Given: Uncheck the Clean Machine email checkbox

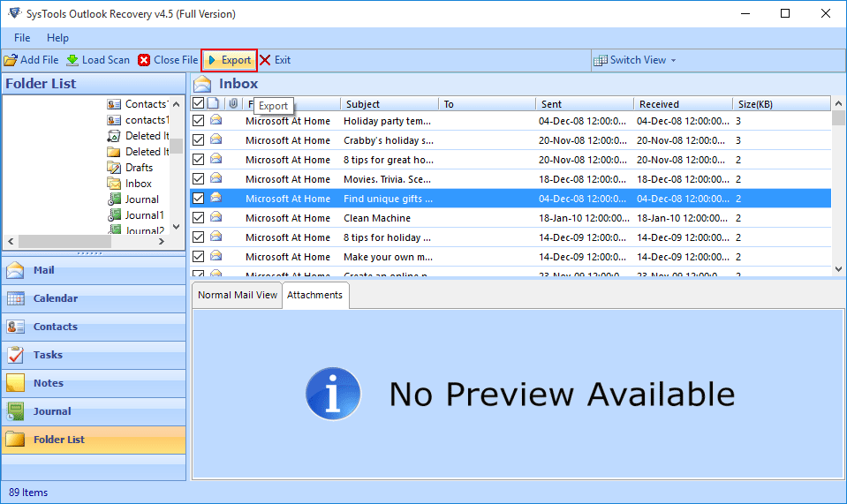Looking at the screenshot, I should coord(198,217).
